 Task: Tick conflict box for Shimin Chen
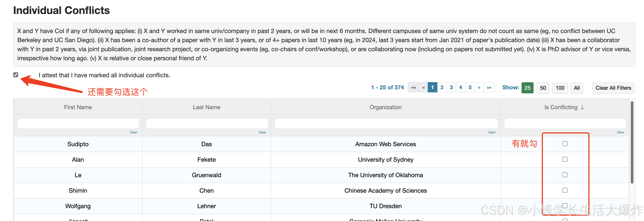click(x=565, y=190)
